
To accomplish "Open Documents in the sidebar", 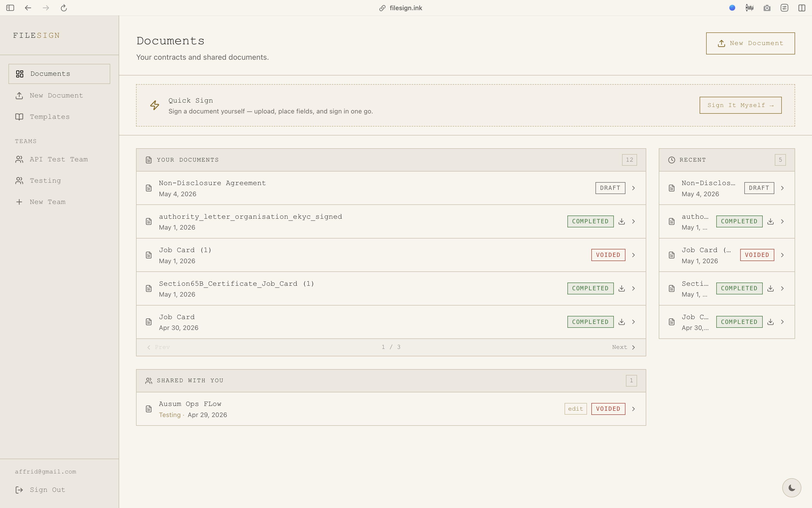I will click(59, 74).
